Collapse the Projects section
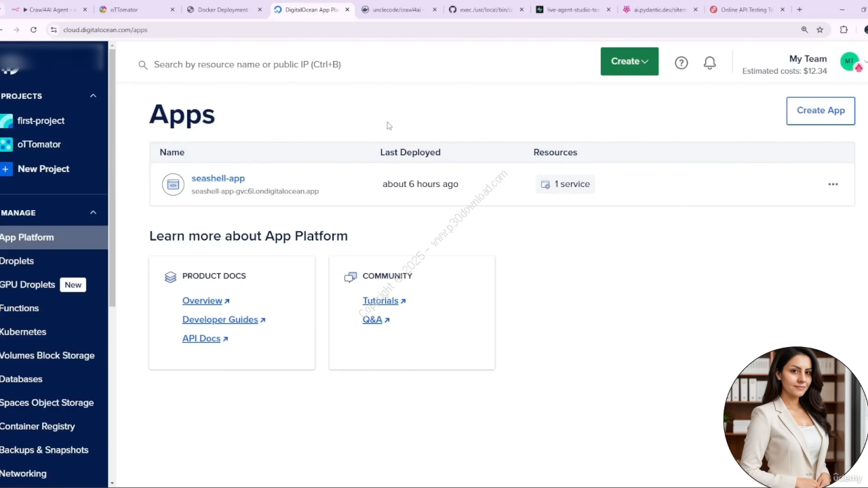868x488 pixels. (x=93, y=96)
